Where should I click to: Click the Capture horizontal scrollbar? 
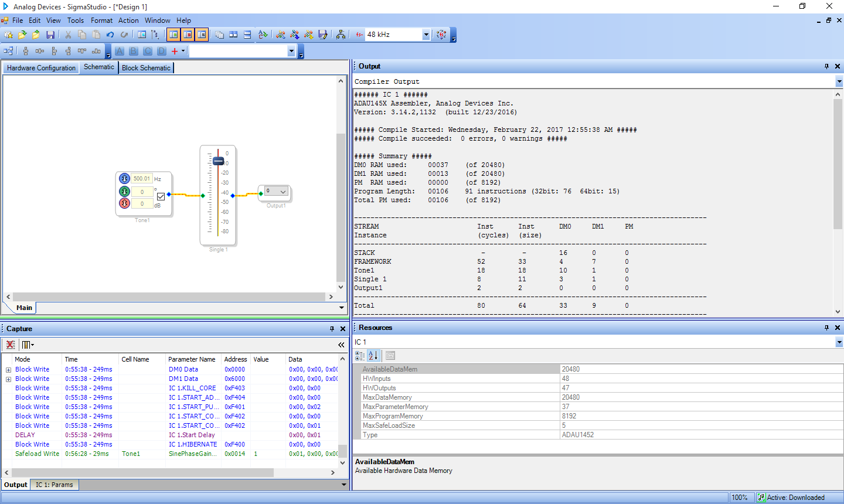coord(142,472)
